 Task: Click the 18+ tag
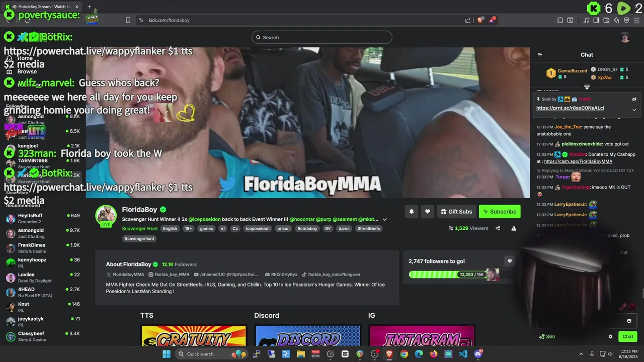tap(188, 228)
